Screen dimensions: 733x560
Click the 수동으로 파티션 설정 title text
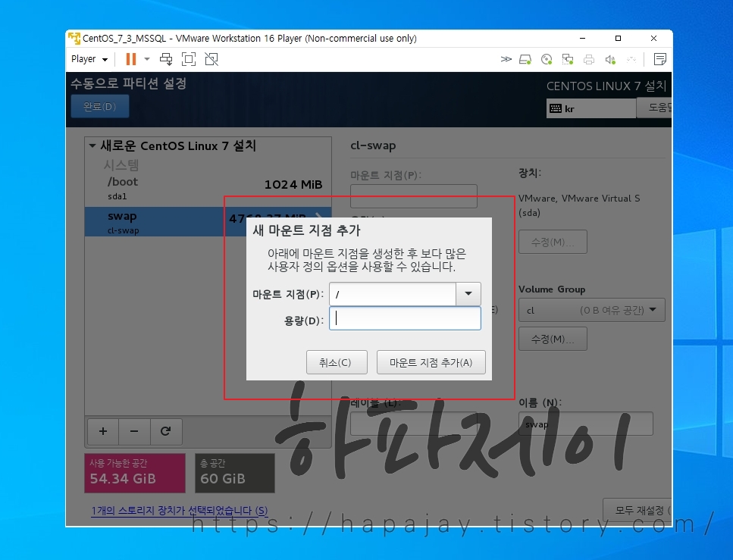(129, 83)
